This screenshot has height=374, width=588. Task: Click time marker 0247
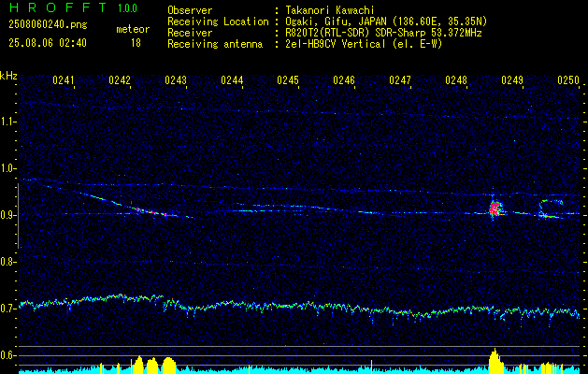400,79
